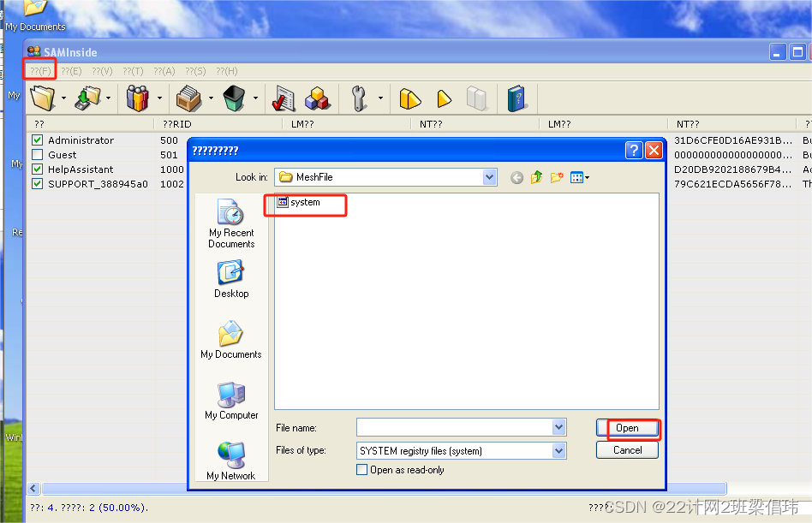Go up one folder level in dialog
Screen dimensions: 812x523
pyautogui.click(x=536, y=177)
